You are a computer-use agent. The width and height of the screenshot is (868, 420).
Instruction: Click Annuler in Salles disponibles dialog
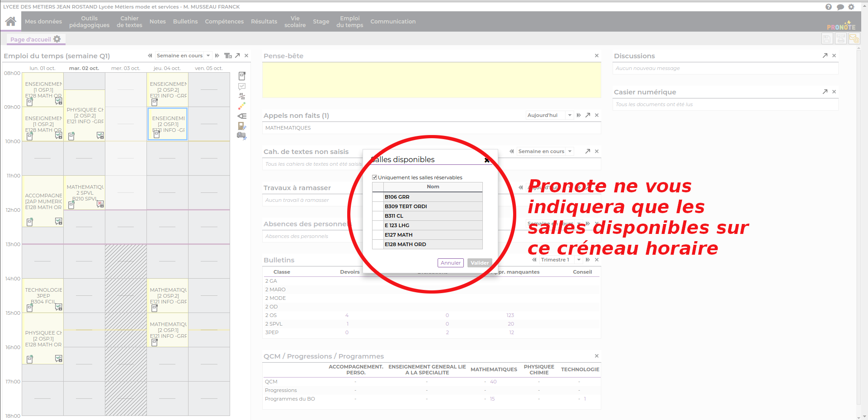[451, 263]
